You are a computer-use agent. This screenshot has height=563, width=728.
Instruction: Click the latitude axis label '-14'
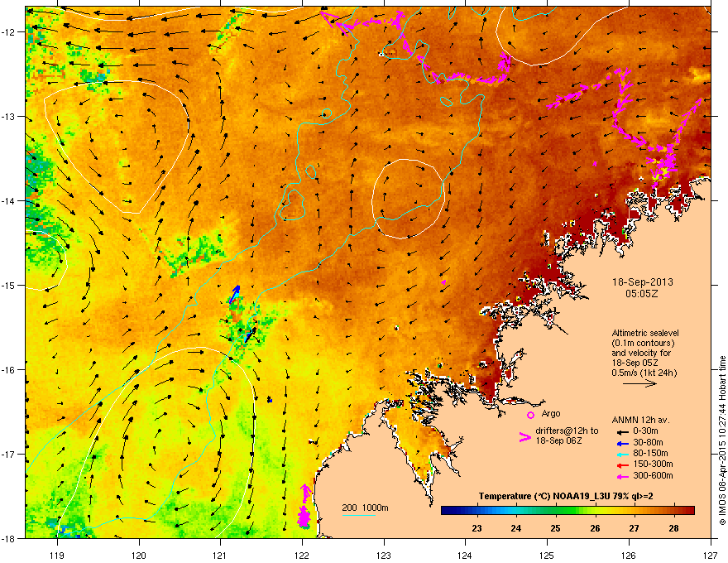click(x=8, y=201)
